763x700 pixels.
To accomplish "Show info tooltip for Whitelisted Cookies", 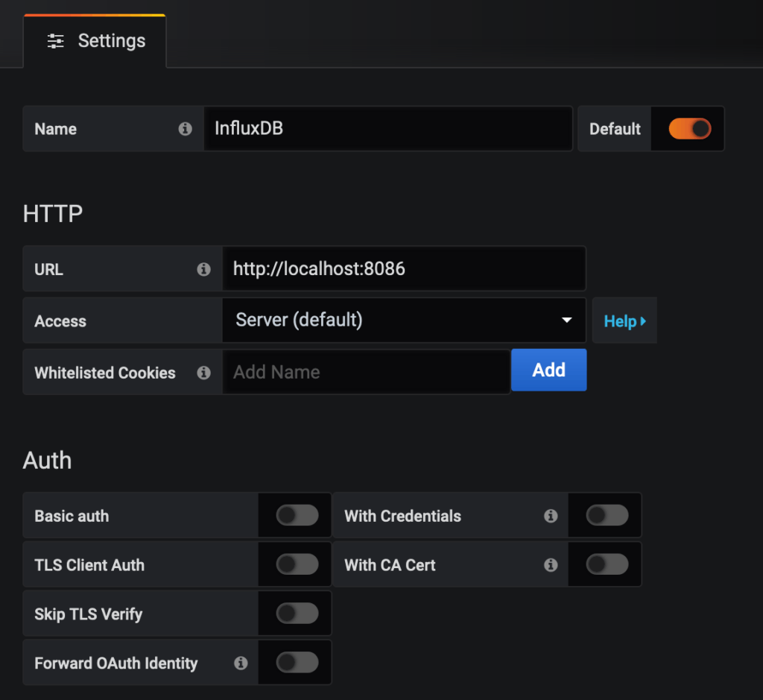I will pyautogui.click(x=203, y=373).
